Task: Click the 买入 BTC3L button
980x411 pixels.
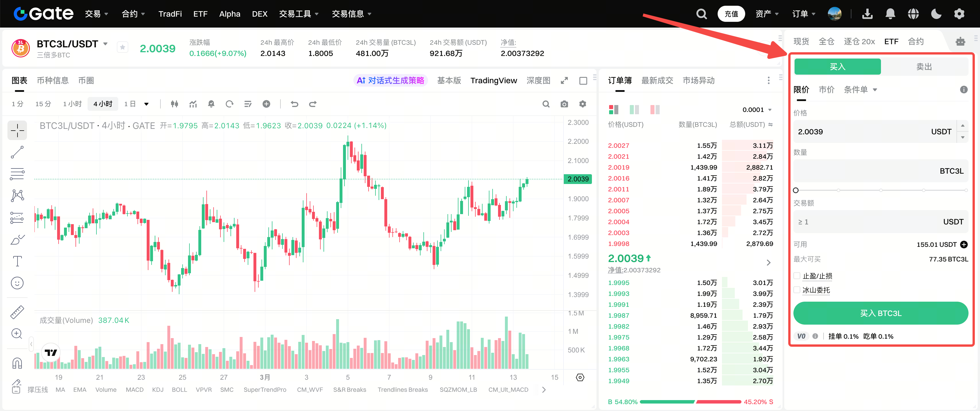Action: 880,313
